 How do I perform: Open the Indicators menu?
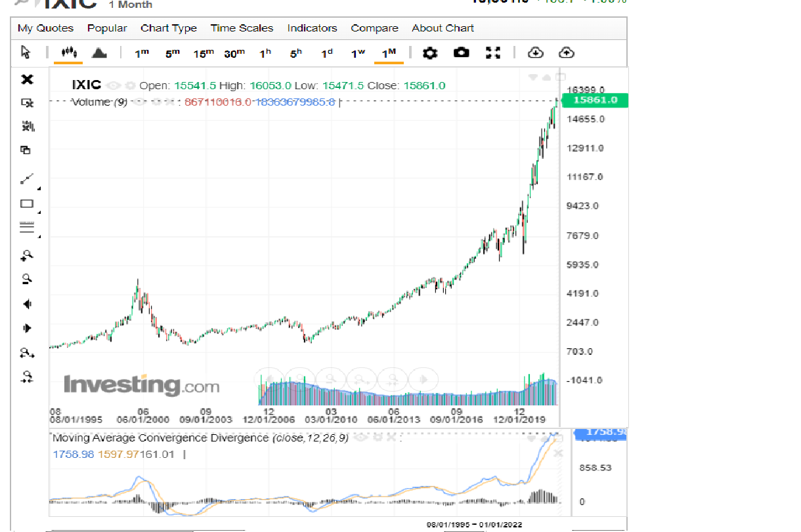tap(312, 28)
